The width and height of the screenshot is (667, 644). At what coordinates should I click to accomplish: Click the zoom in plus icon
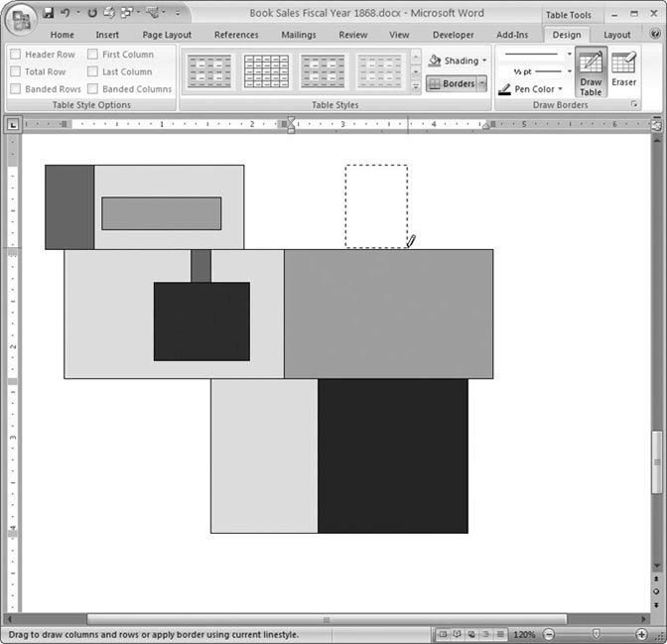641,634
